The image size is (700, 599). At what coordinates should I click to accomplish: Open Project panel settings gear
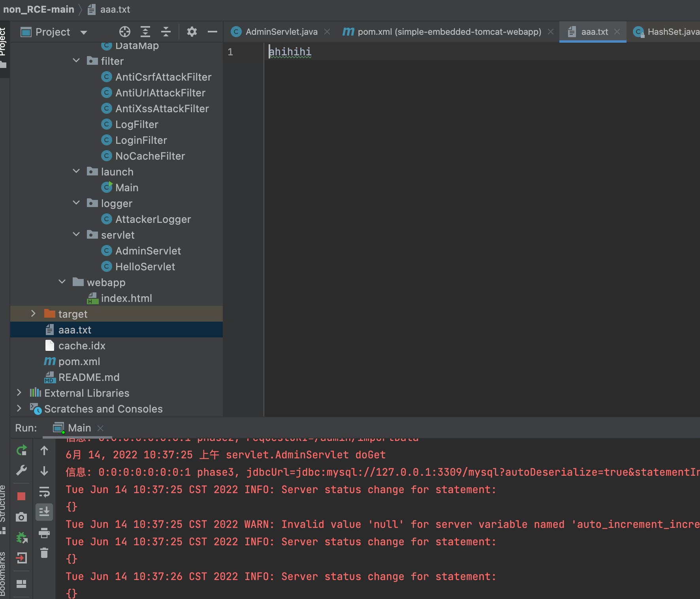[x=192, y=32]
